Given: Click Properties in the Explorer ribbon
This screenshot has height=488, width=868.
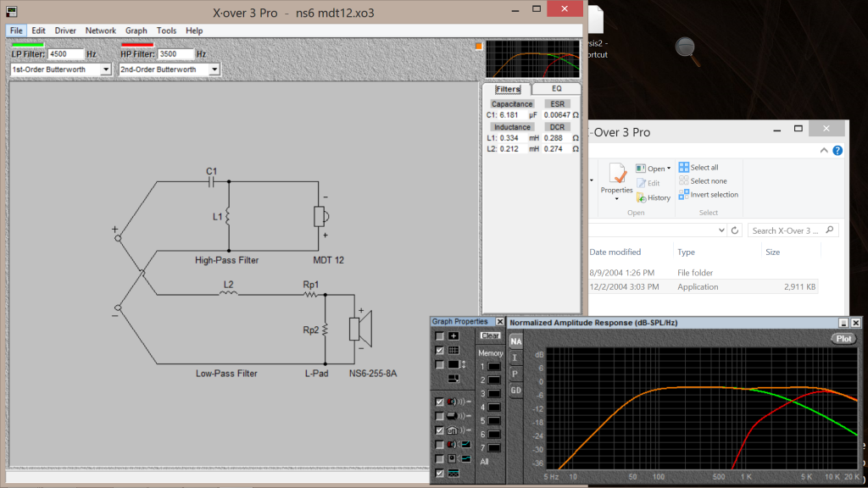Looking at the screenshot, I should click(617, 180).
